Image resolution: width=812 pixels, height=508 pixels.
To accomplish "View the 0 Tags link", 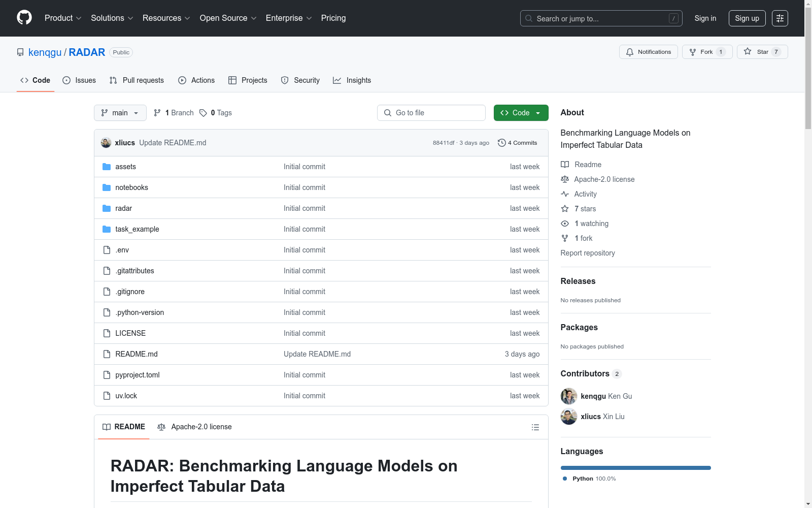I will tap(216, 113).
